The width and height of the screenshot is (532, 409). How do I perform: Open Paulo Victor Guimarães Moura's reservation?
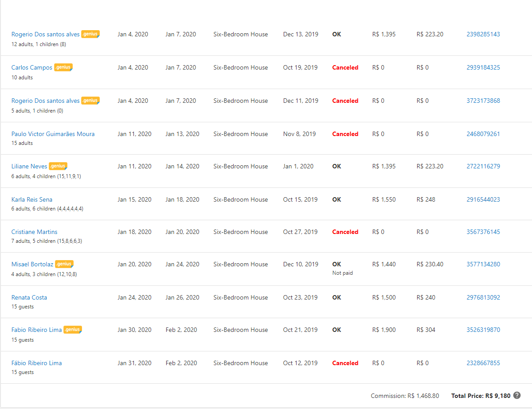pyautogui.click(x=53, y=134)
